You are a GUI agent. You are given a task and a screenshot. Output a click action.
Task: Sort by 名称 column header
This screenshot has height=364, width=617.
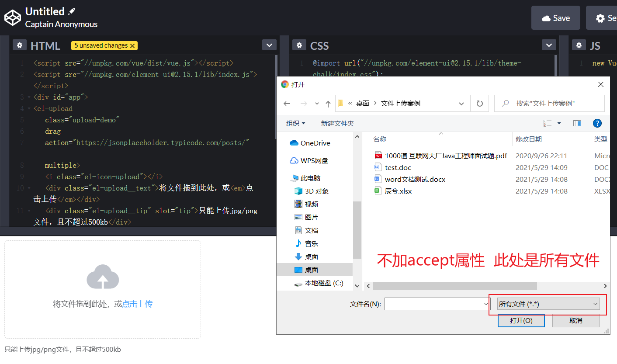click(x=380, y=139)
